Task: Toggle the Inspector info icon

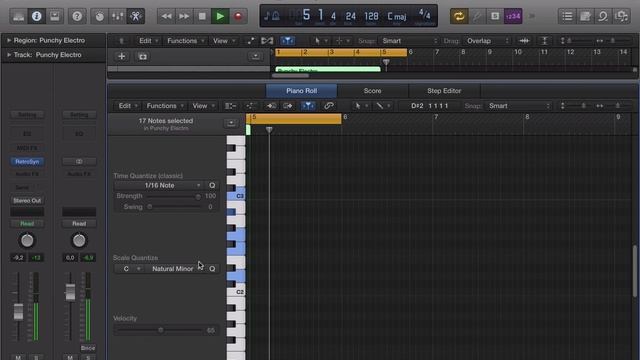Action: coord(36,16)
